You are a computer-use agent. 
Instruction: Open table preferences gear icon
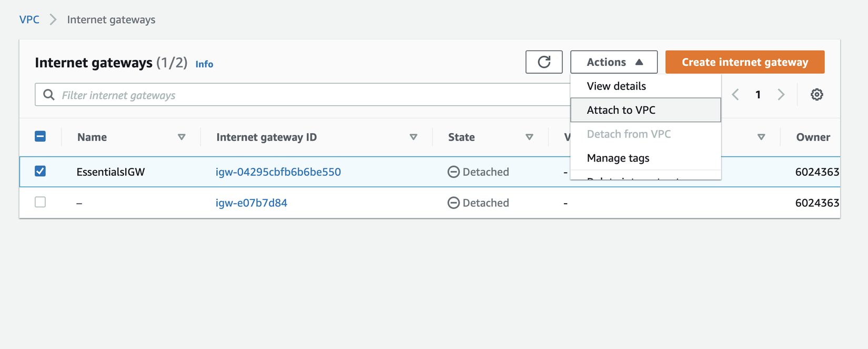tap(816, 95)
